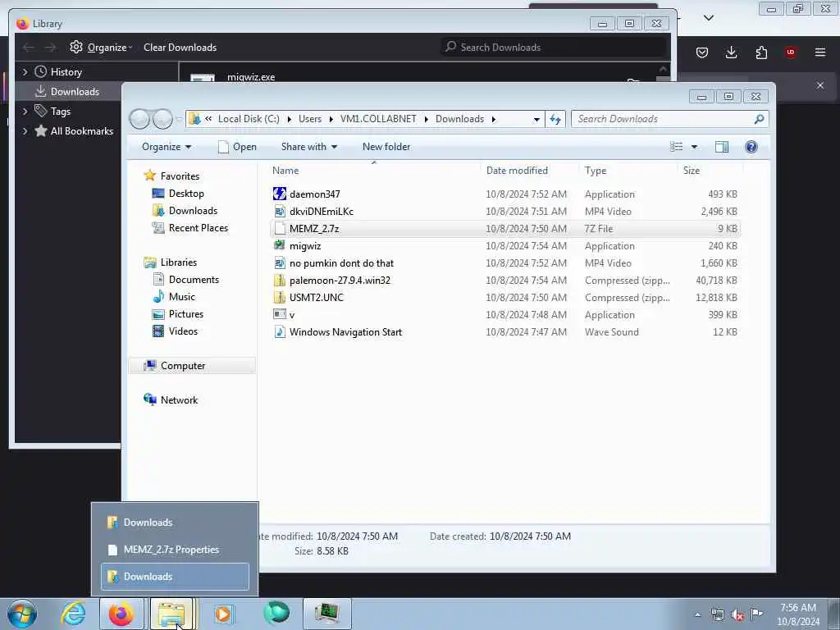Open the Firefox extensions puzzle icon
The image size is (840, 630).
[761, 52]
